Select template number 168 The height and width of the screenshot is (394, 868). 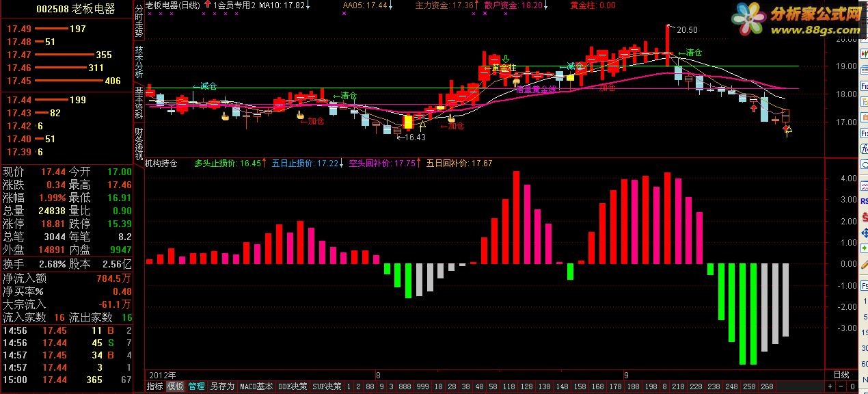(x=598, y=386)
